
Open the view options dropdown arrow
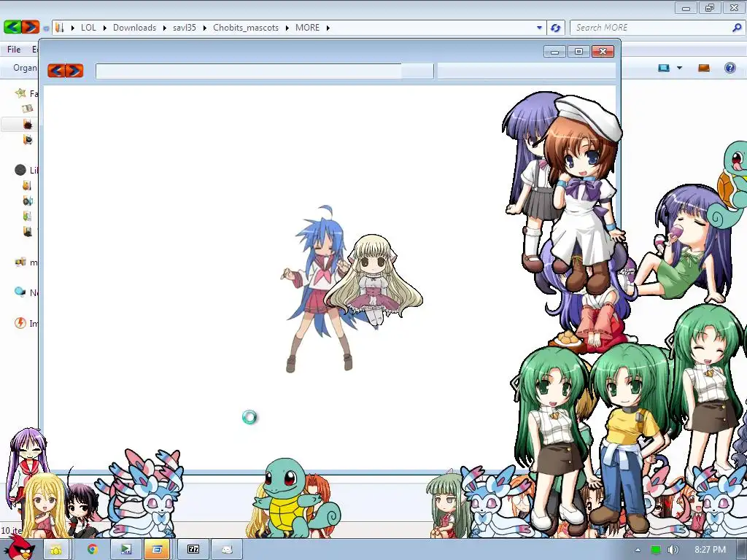pos(679,68)
